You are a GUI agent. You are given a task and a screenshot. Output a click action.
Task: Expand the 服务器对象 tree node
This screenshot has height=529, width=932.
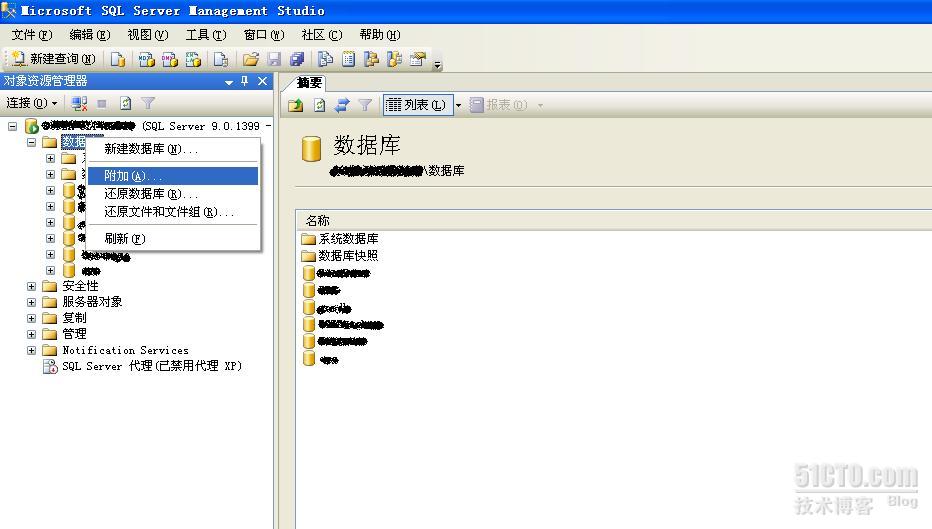(32, 303)
